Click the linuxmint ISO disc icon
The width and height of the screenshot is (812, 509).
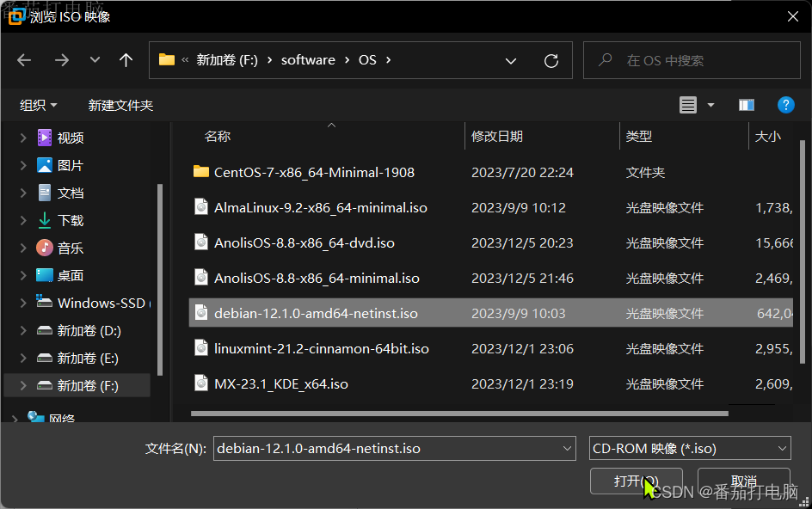coord(201,347)
